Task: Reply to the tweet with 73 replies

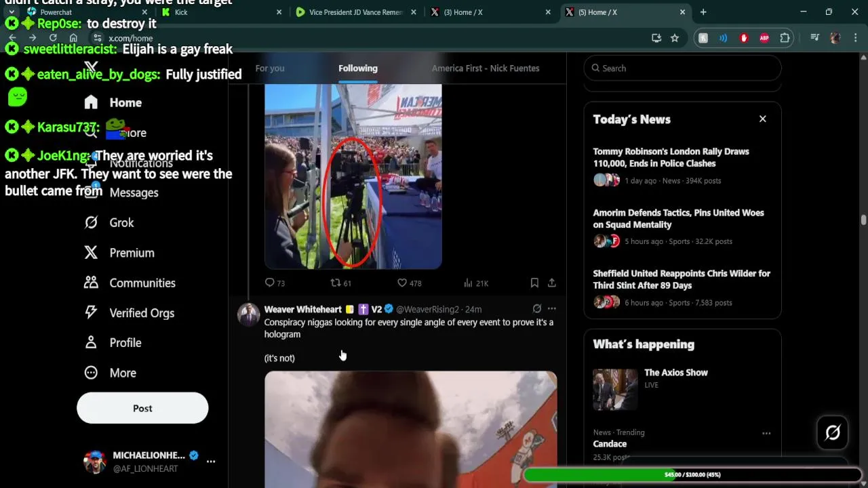Action: pyautogui.click(x=275, y=283)
